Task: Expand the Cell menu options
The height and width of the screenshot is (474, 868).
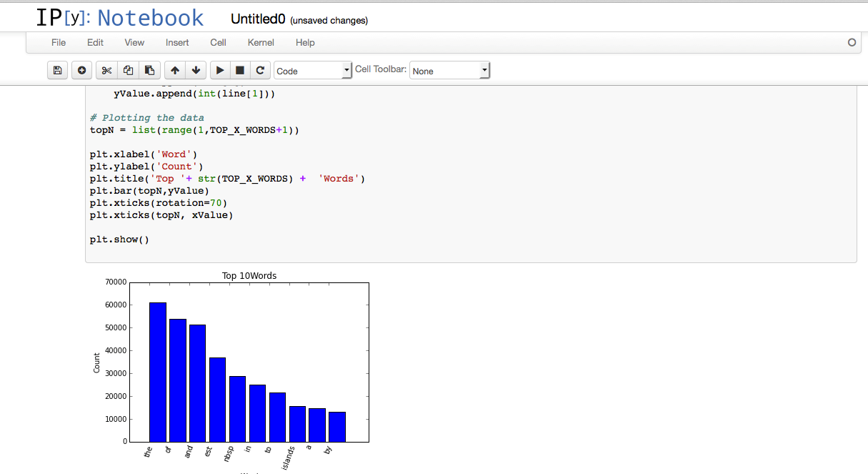Action: [x=218, y=42]
